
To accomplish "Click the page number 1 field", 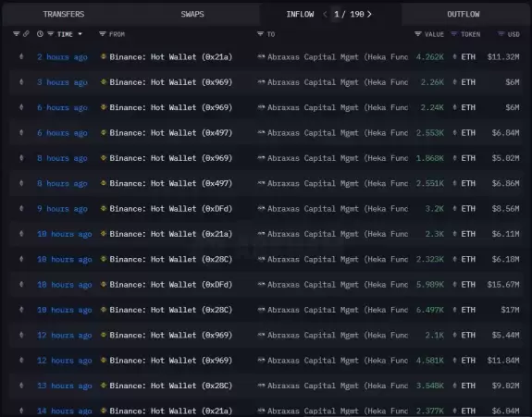I will coord(336,14).
